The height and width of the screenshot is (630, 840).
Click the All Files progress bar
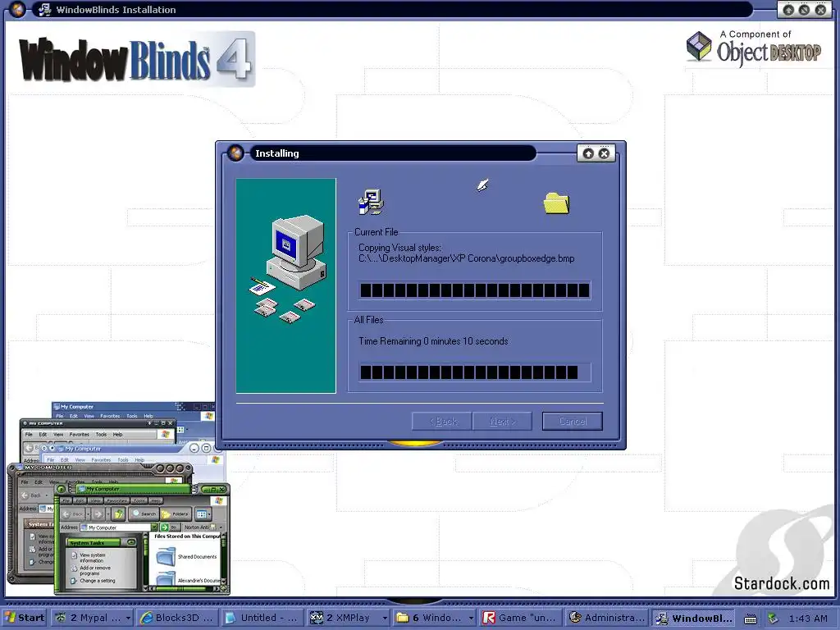point(475,372)
